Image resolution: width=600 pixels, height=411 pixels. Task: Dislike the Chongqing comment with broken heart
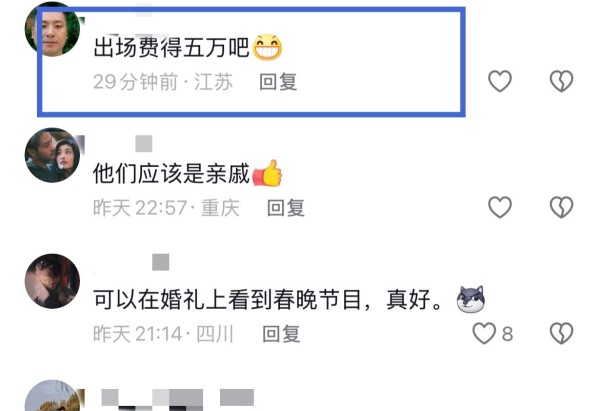pos(561,207)
